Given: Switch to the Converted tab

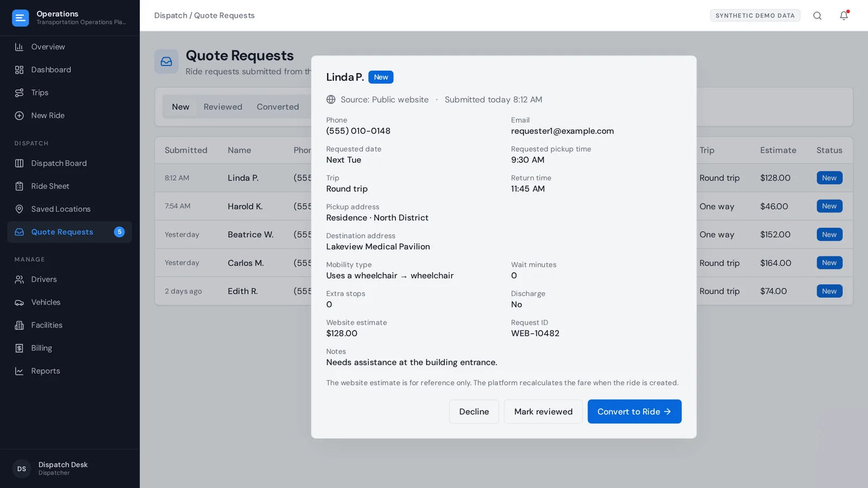Looking at the screenshot, I should coord(278,107).
